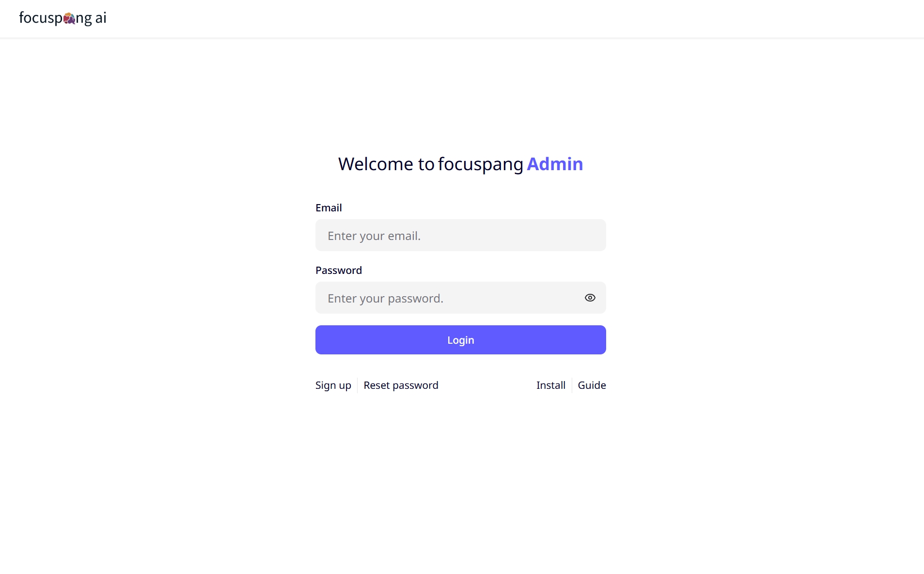Show password with the eye icon
The height and width of the screenshot is (574, 924).
point(590,298)
